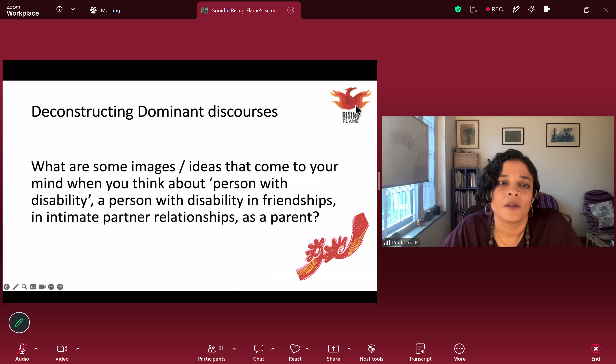This screenshot has width=616, height=364.
Task: Unmute the Audio microphone
Action: [22, 352]
